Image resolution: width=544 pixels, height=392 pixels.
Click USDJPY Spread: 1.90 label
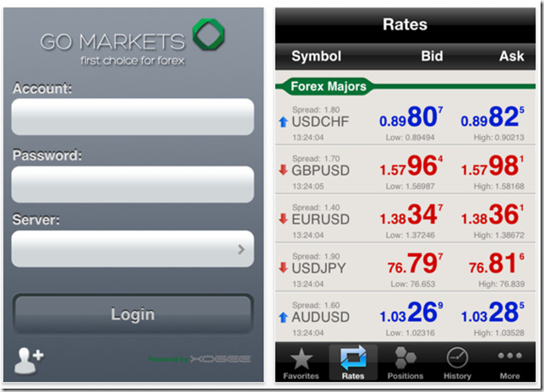click(x=316, y=257)
